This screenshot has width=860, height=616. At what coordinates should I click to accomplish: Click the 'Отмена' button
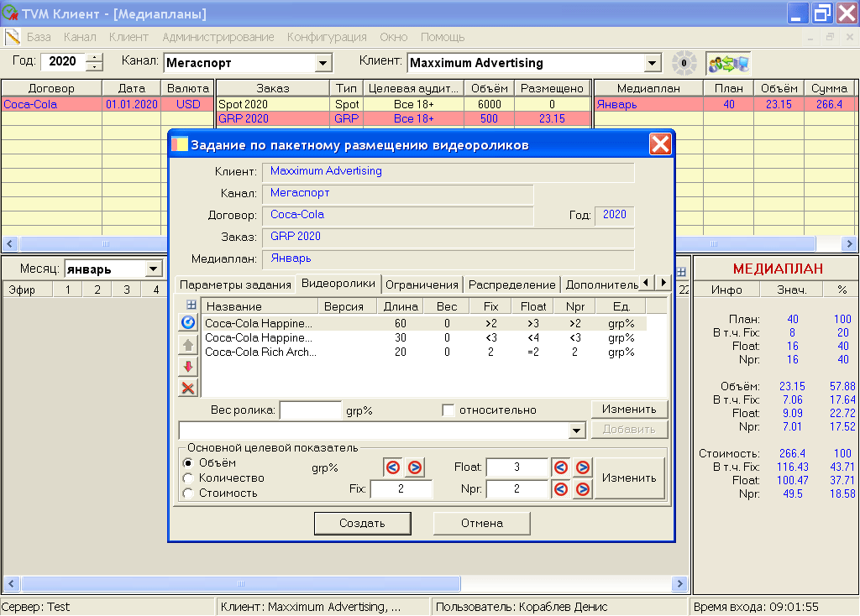pyautogui.click(x=482, y=523)
